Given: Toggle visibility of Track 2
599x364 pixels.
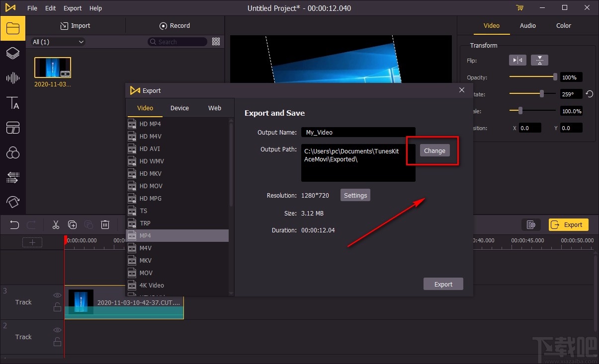Looking at the screenshot, I should tap(57, 330).
